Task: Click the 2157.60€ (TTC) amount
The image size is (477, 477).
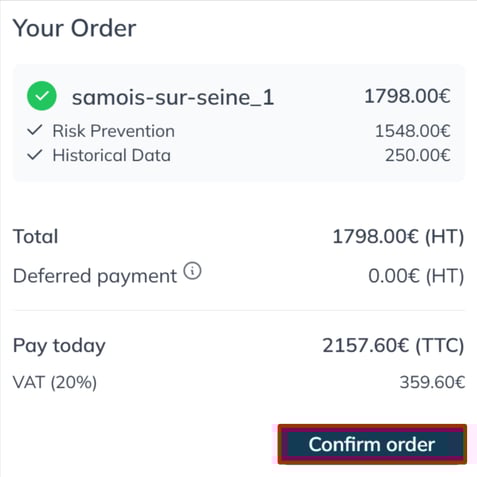Action: [x=393, y=345]
